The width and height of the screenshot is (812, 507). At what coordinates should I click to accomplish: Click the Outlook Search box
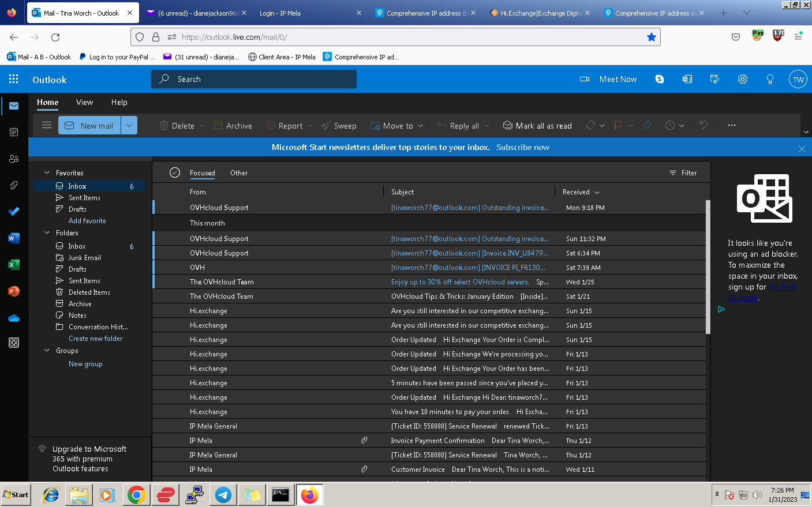point(254,79)
